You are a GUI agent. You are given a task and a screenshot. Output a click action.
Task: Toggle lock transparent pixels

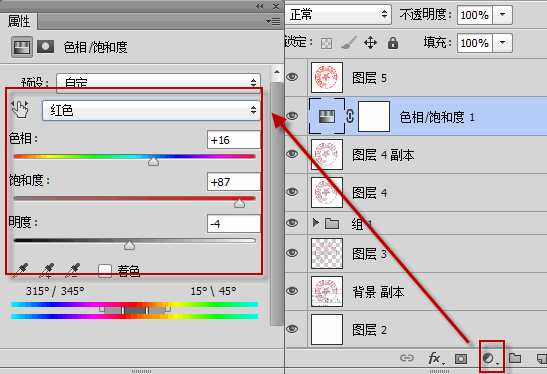(327, 43)
